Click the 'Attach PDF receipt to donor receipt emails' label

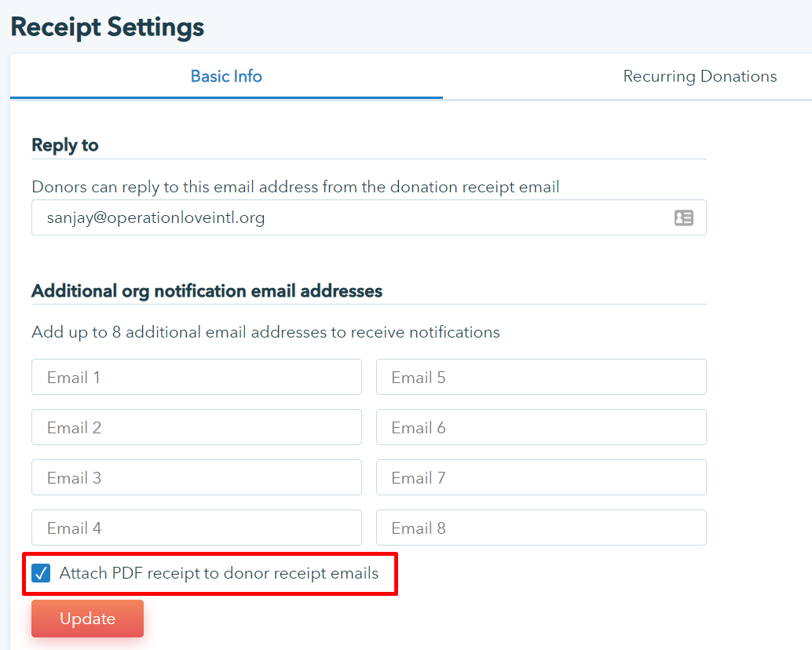click(x=218, y=574)
